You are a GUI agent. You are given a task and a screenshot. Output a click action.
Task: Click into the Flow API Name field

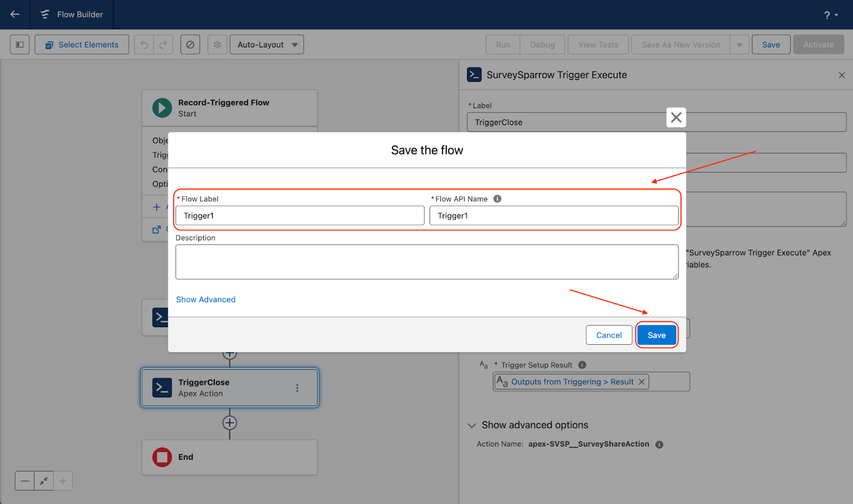(553, 216)
